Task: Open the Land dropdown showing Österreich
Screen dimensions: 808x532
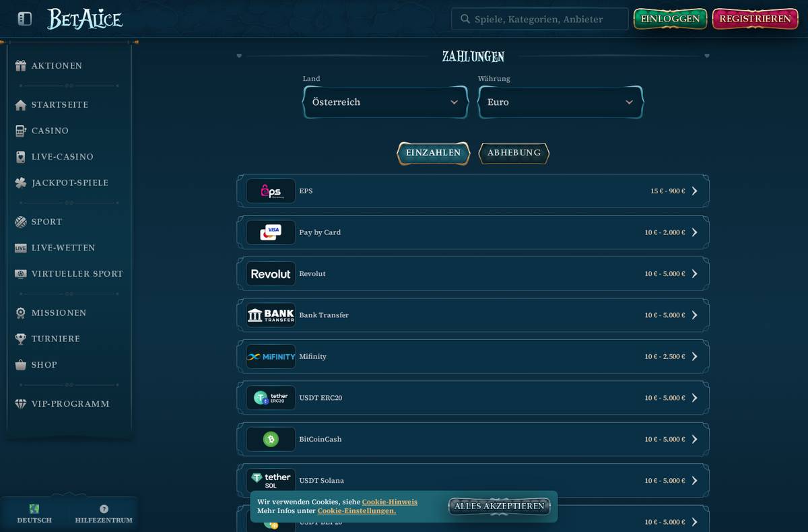Action: tap(385, 102)
